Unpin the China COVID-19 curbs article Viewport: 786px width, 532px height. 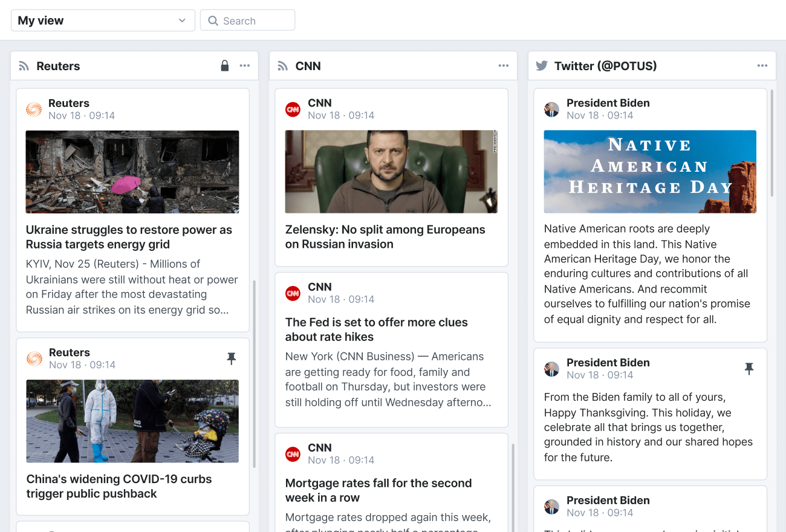(231, 359)
